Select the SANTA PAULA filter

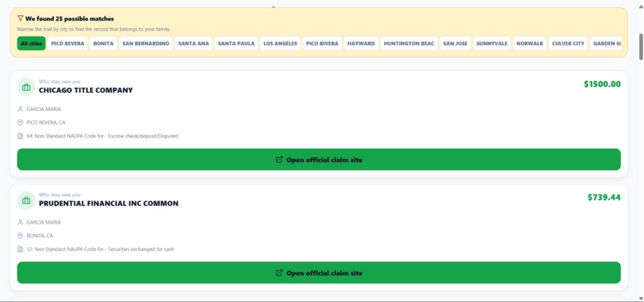pos(237,44)
